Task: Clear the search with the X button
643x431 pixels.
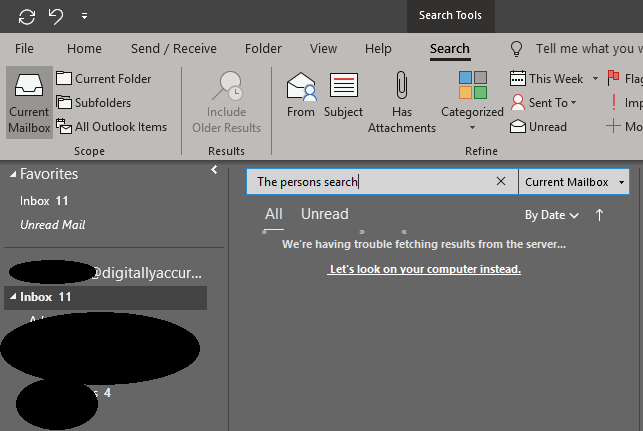Action: coord(501,181)
